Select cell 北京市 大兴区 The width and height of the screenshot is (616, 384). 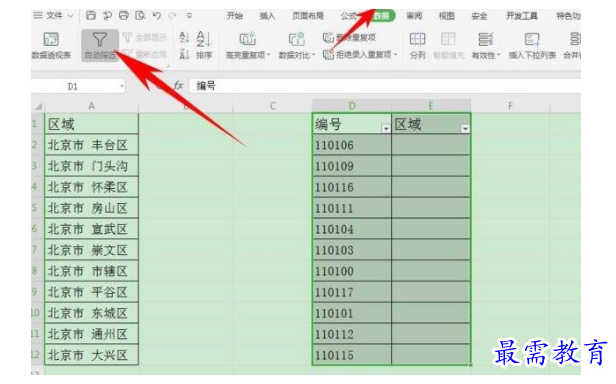click(92, 355)
